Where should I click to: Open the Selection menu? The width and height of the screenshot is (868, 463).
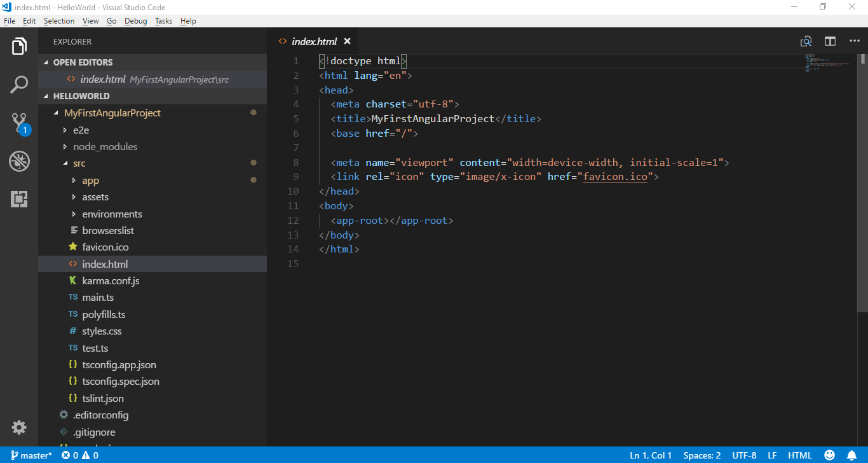59,21
